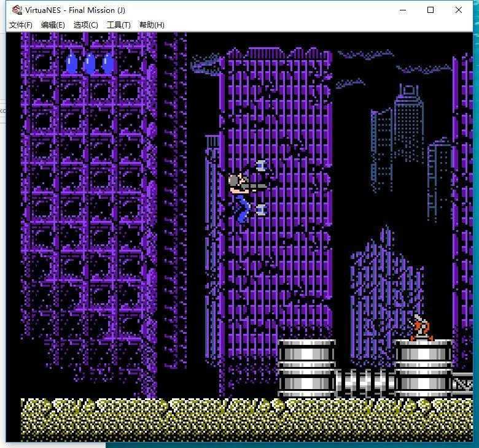Click the leftmost blue life indicator drop
The height and width of the screenshot is (448, 479).
(71, 63)
